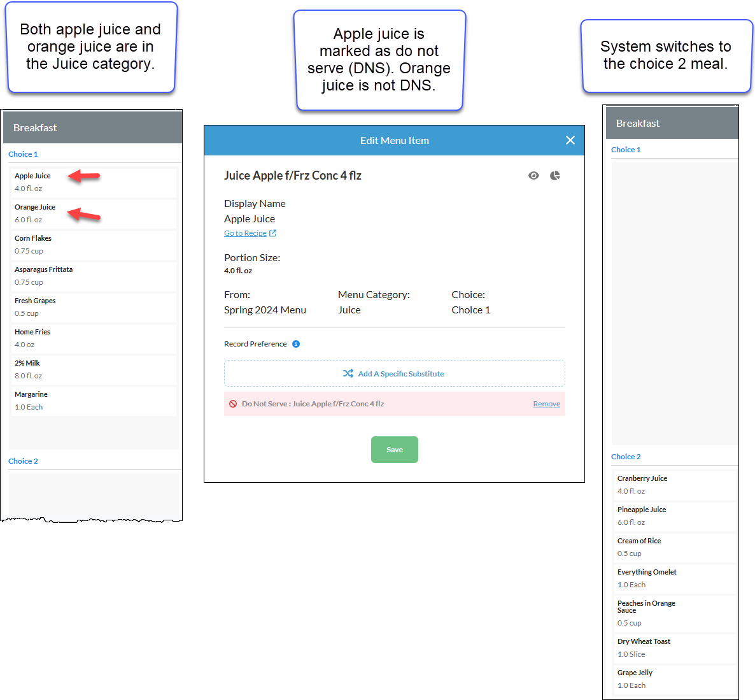This screenshot has height=700, width=755.
Task: Open Choice 2 in left Breakfast panel
Action: (23, 461)
